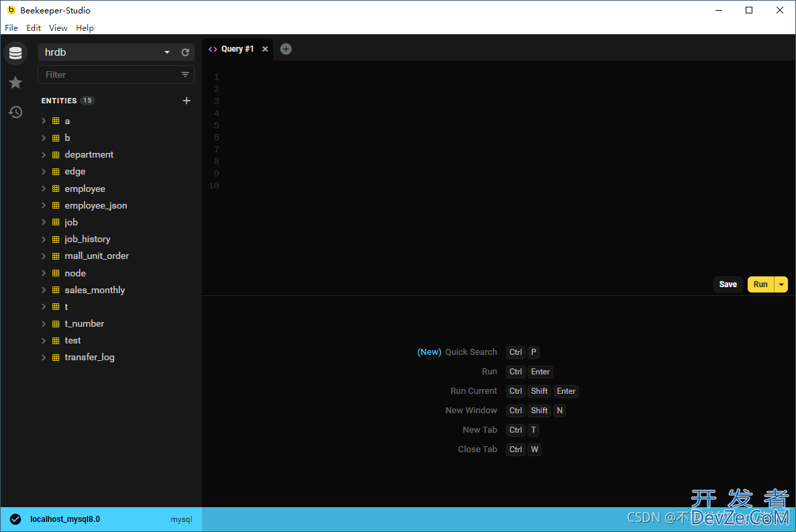Image resolution: width=796 pixels, height=532 pixels.
Task: Switch to the Query #1 tab
Action: [x=237, y=49]
